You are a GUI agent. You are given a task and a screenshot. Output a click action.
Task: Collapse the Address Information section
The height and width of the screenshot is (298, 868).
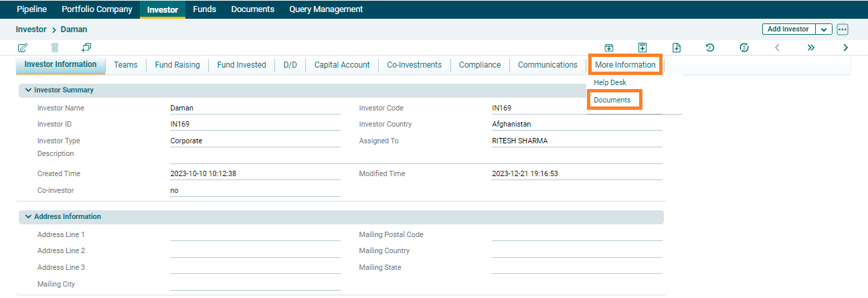coord(28,217)
